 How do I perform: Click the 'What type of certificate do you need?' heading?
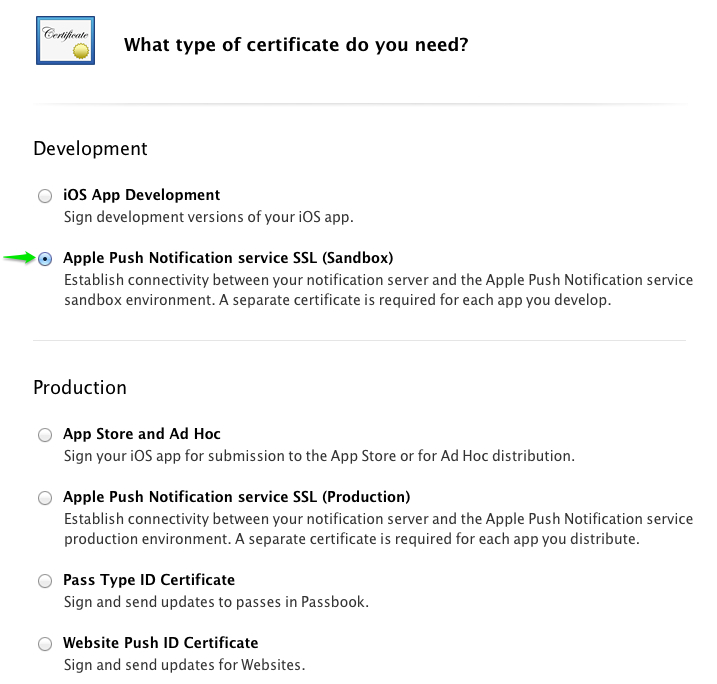click(296, 45)
